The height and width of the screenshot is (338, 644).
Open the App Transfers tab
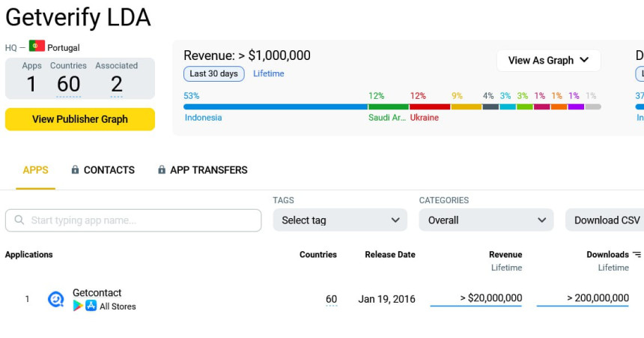coord(208,170)
